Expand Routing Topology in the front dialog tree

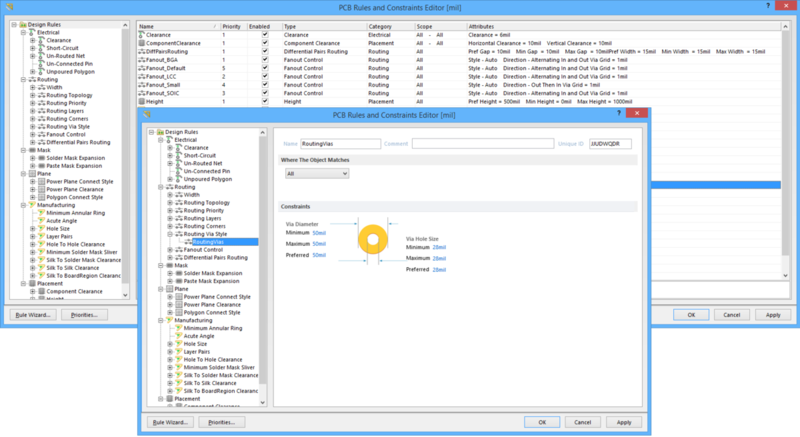[171, 203]
